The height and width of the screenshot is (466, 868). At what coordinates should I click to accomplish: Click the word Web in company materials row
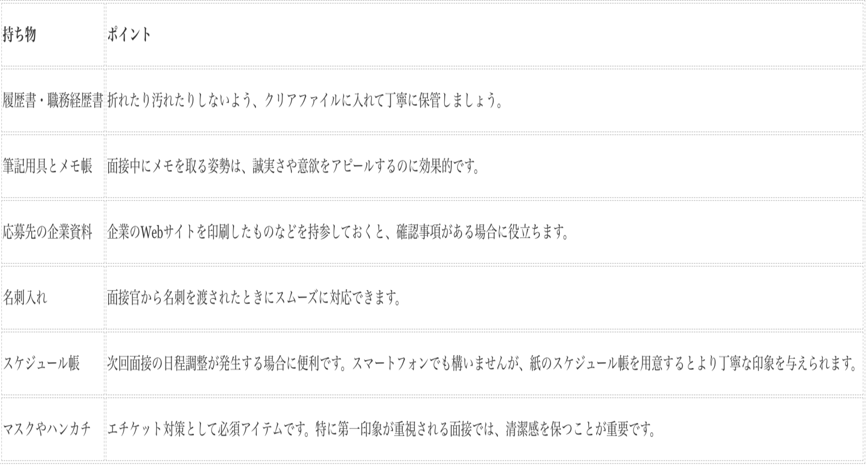pos(151,232)
